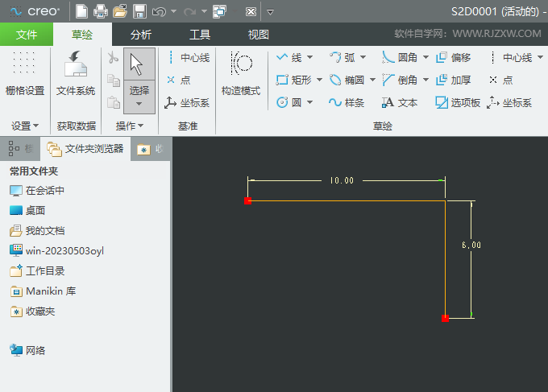Image resolution: width=548 pixels, height=392 pixels.
Task: Open the grid settings tool
Action: point(25,73)
